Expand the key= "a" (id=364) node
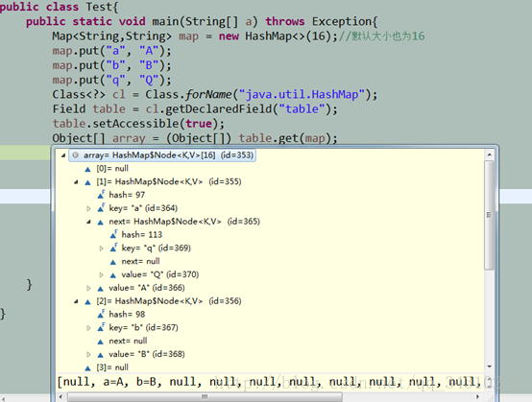 tap(88, 208)
